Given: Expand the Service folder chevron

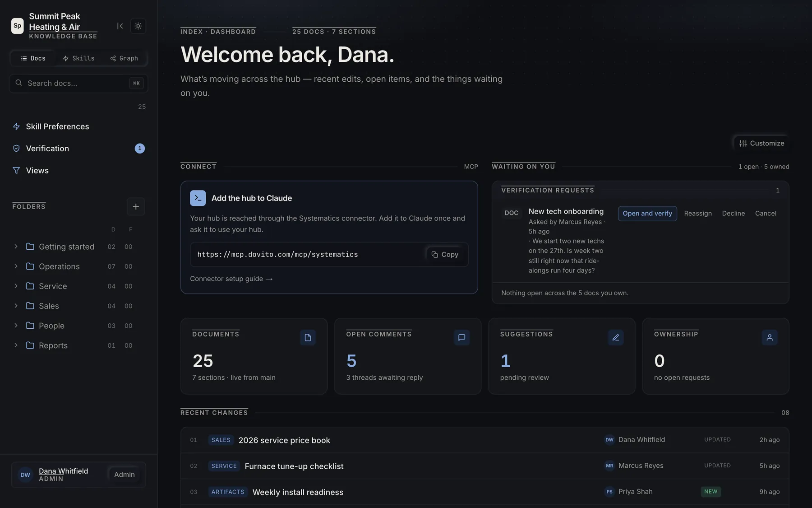Looking at the screenshot, I should point(16,286).
